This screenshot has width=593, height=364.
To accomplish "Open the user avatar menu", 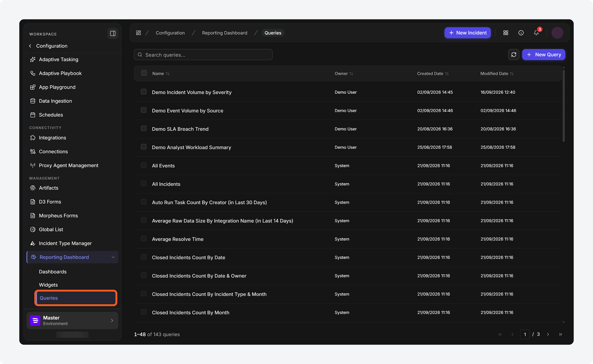I will tap(557, 33).
